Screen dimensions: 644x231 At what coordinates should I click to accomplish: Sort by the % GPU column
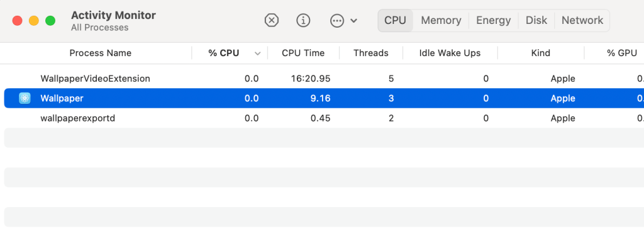(622, 53)
